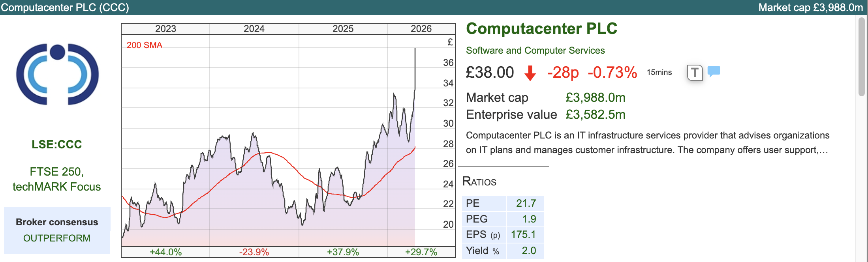Click the vertical scrollbar thumb on right
This screenshot has width=868, height=262.
[x=861, y=56]
